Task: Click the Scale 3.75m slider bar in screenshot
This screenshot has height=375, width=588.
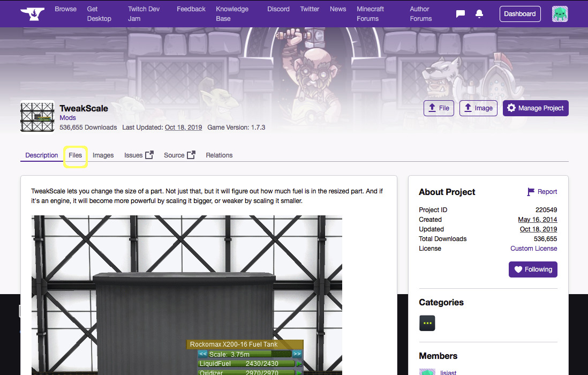Action: [x=250, y=354]
